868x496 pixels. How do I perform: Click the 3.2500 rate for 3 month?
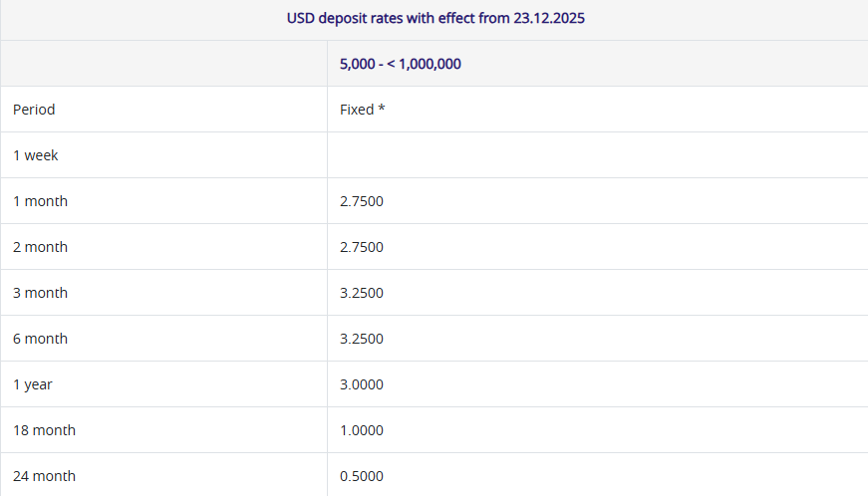[x=362, y=293]
